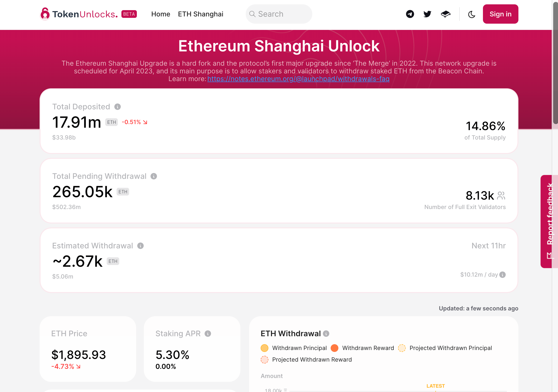Viewport: 558px width, 392px height.
Task: Toggle Projected Withdrawn Principal legend series
Action: 445,348
